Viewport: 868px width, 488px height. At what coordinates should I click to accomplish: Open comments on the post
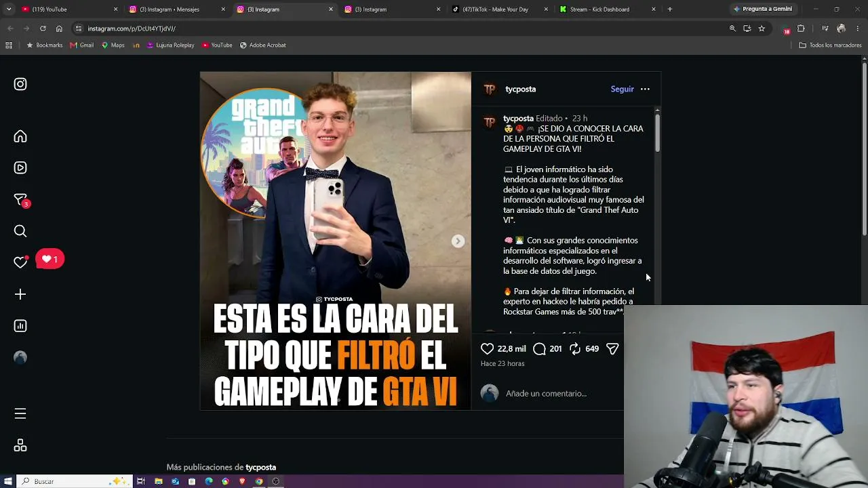pos(539,348)
